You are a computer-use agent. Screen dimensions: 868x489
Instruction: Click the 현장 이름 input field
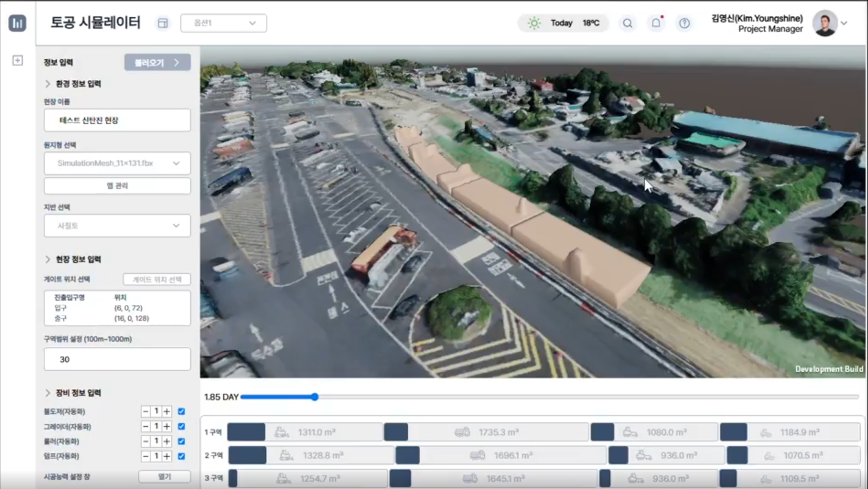pyautogui.click(x=117, y=120)
